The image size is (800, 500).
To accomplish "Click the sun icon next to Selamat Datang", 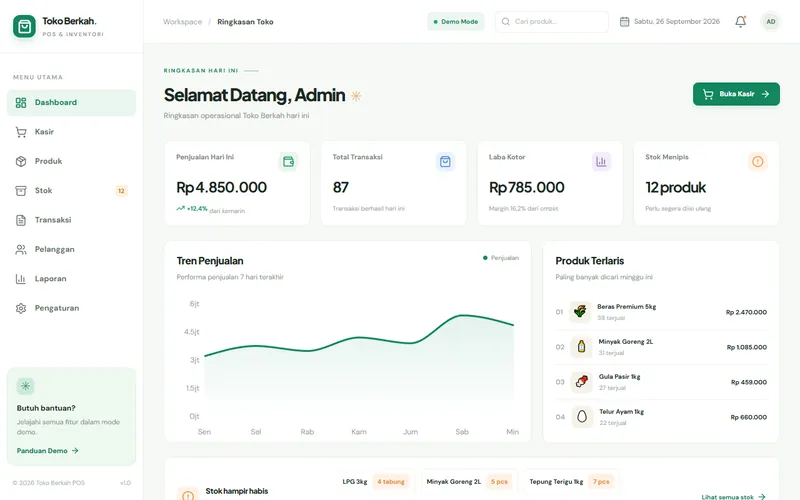I will (356, 95).
